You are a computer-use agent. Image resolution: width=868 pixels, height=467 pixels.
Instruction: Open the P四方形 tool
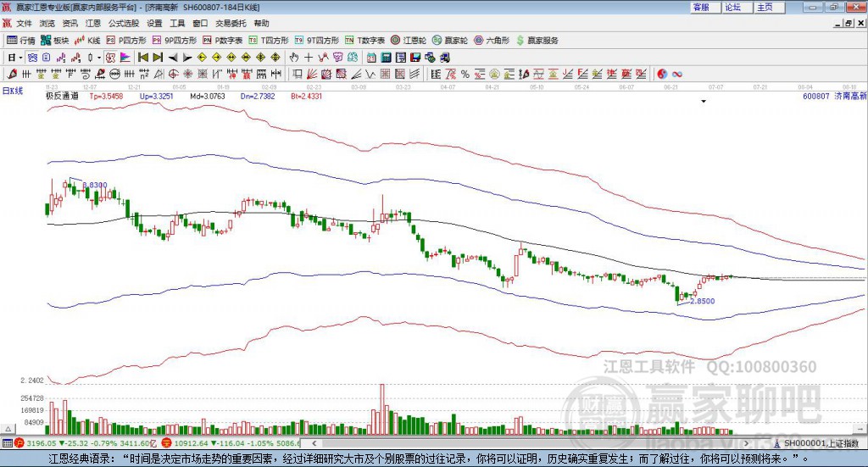click(126, 41)
